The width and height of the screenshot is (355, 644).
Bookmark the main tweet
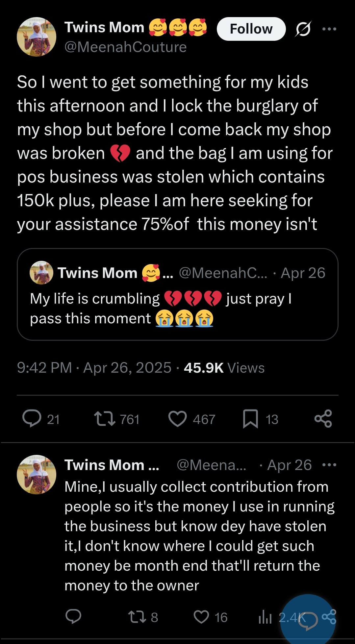[250, 419]
